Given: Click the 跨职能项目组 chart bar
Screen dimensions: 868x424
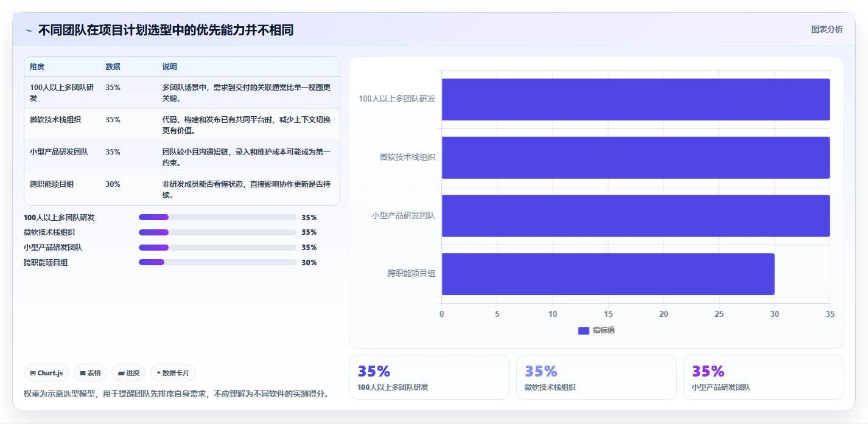Looking at the screenshot, I should 608,274.
